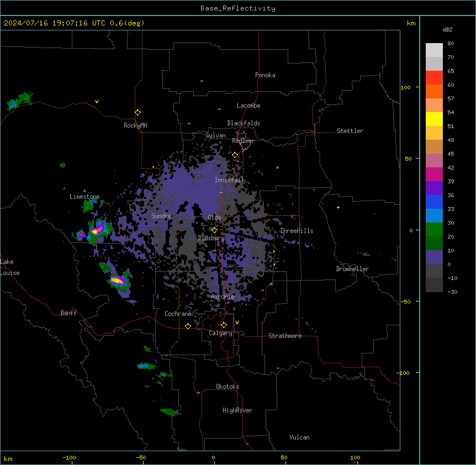Click the Base_Reflectivity title

pos(238,8)
